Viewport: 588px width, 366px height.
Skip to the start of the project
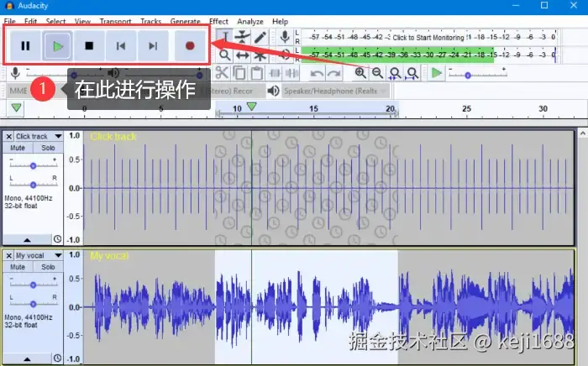tap(121, 46)
